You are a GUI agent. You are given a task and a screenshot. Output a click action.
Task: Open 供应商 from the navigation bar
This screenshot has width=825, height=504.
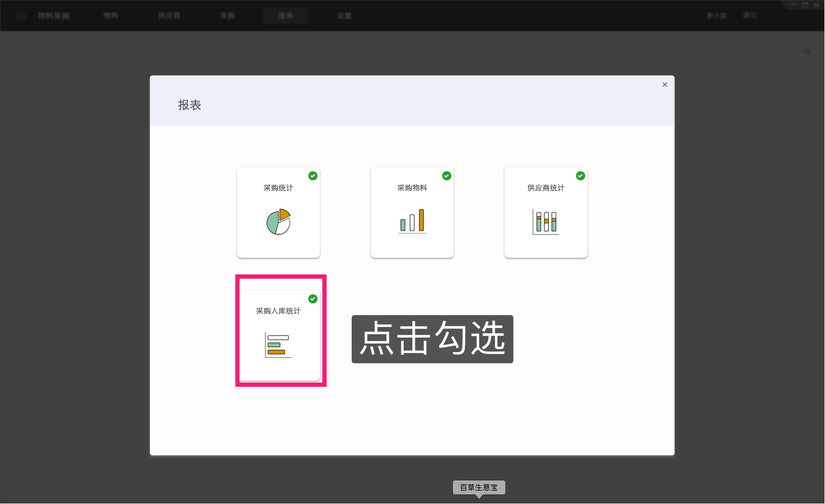click(x=169, y=15)
